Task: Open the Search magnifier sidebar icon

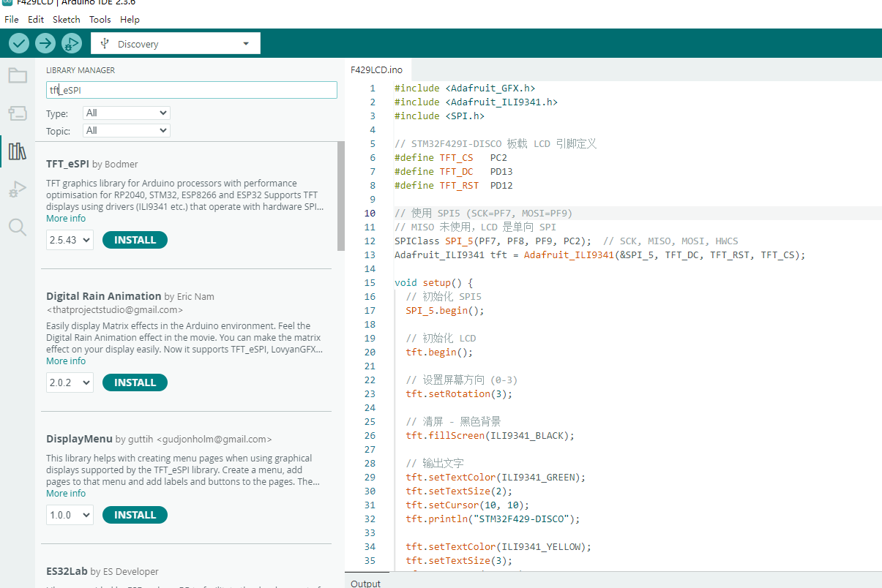Action: point(18,227)
